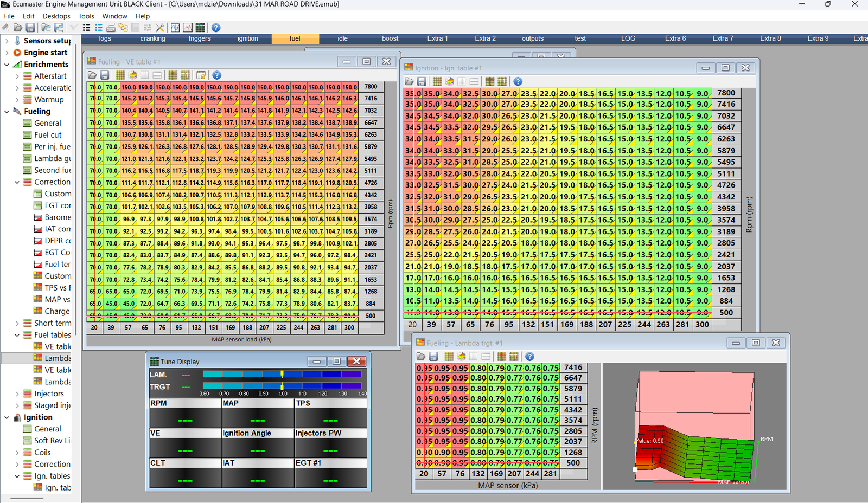Click the lock window icon in VE table toolbar

tap(201, 75)
